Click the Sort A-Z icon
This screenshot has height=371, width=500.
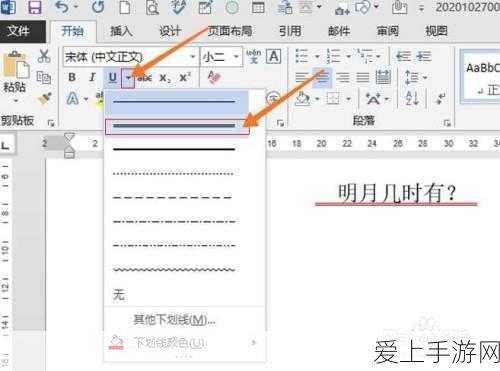pyautogui.click(x=412, y=99)
